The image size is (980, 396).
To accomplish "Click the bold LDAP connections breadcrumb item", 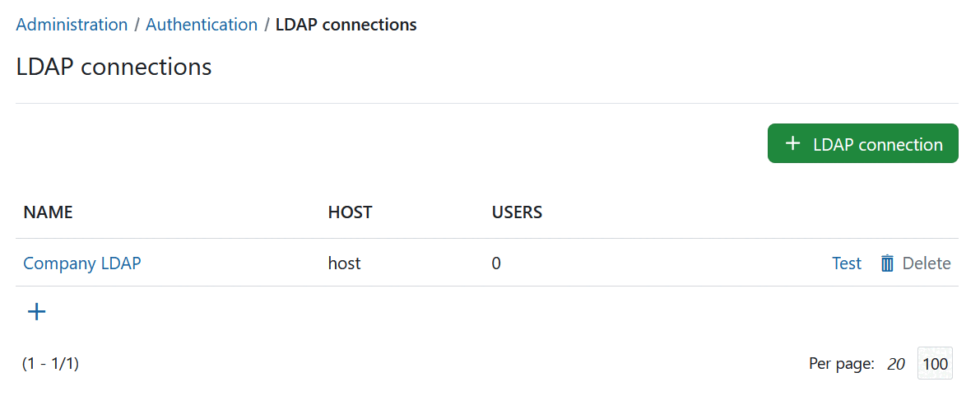I will 346,25.
